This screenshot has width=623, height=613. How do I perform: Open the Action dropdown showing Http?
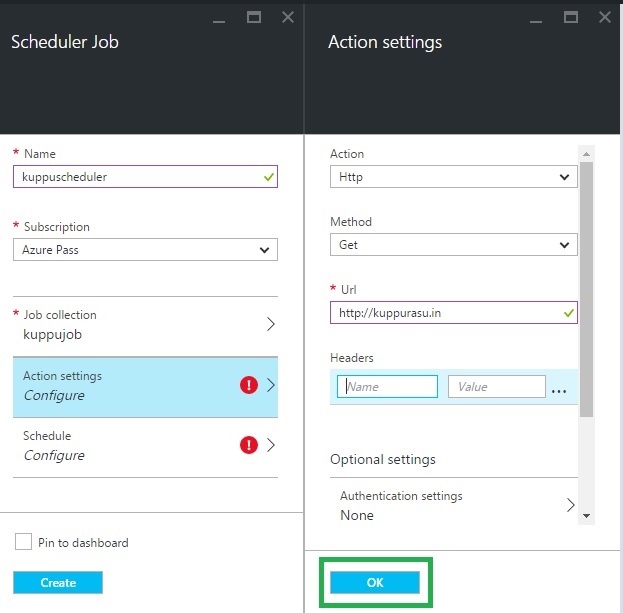coord(453,177)
